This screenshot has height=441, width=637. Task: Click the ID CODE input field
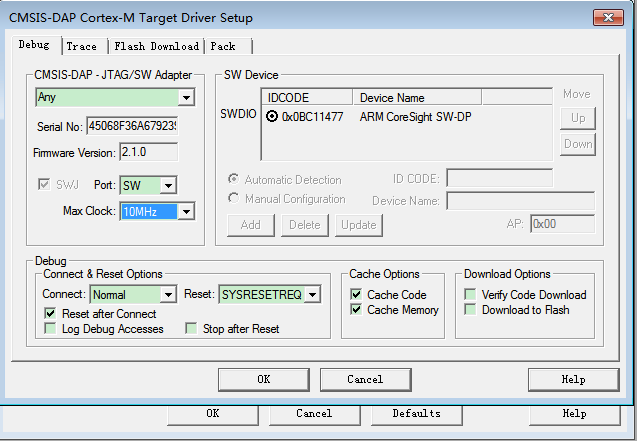coord(499,178)
